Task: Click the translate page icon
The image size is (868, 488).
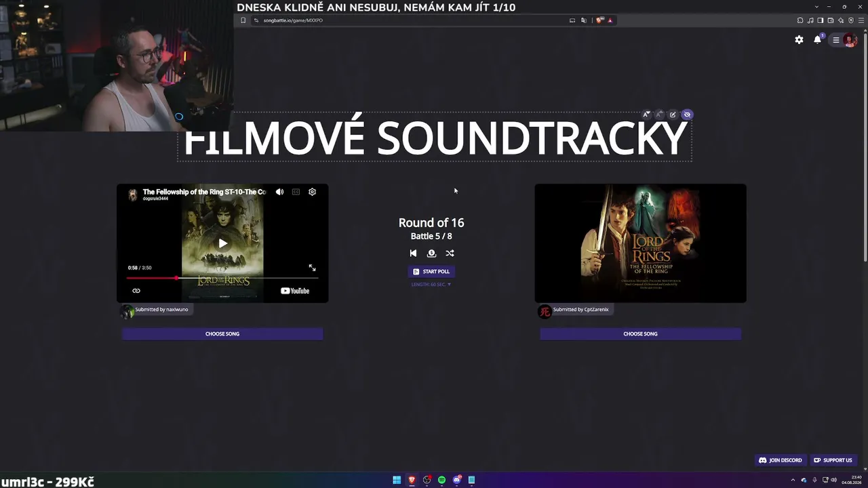Action: pos(584,20)
